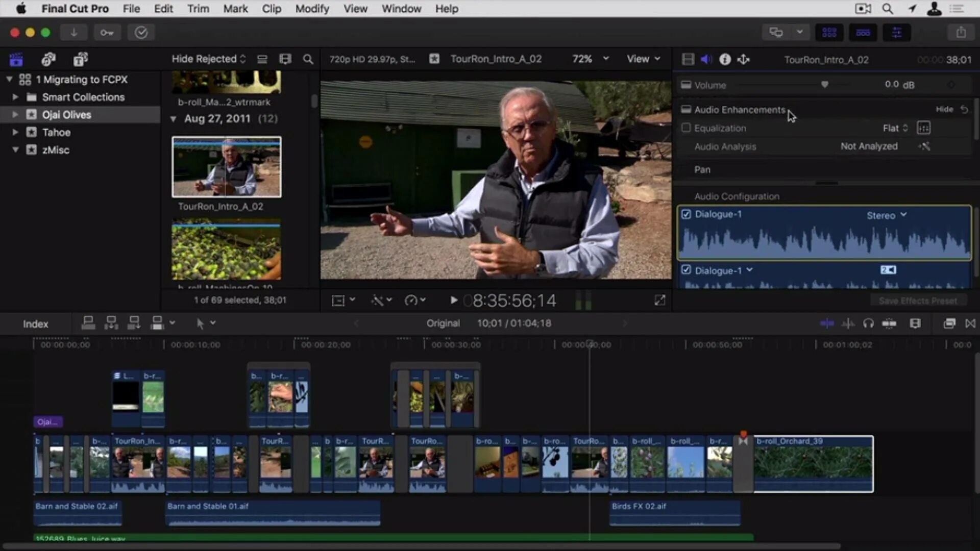This screenshot has width=980, height=551.
Task: Drag the Volume level slider at 0.0 dB
Action: click(824, 84)
